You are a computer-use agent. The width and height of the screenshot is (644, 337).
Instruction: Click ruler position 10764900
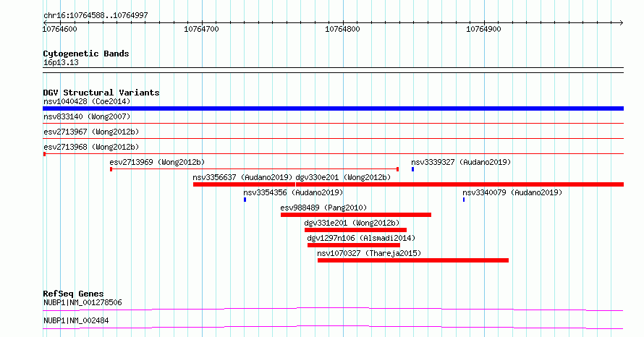coord(483,29)
